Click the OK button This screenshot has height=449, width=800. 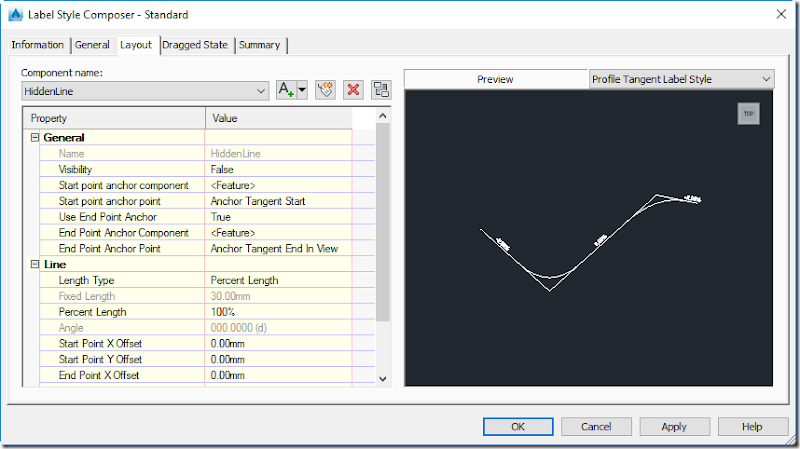(x=518, y=427)
